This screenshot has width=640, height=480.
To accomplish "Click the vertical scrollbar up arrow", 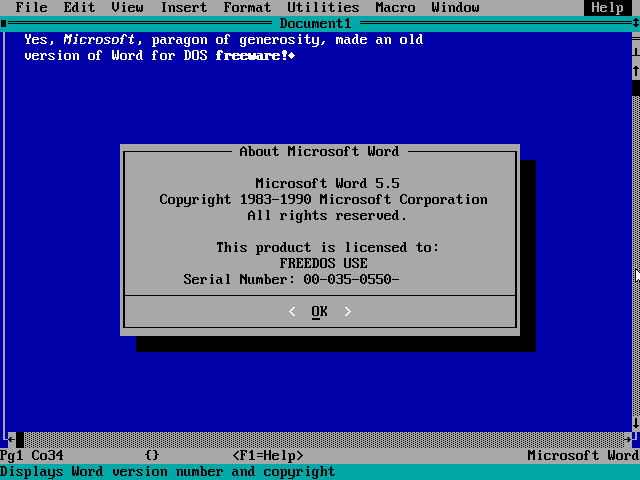I will [636, 72].
